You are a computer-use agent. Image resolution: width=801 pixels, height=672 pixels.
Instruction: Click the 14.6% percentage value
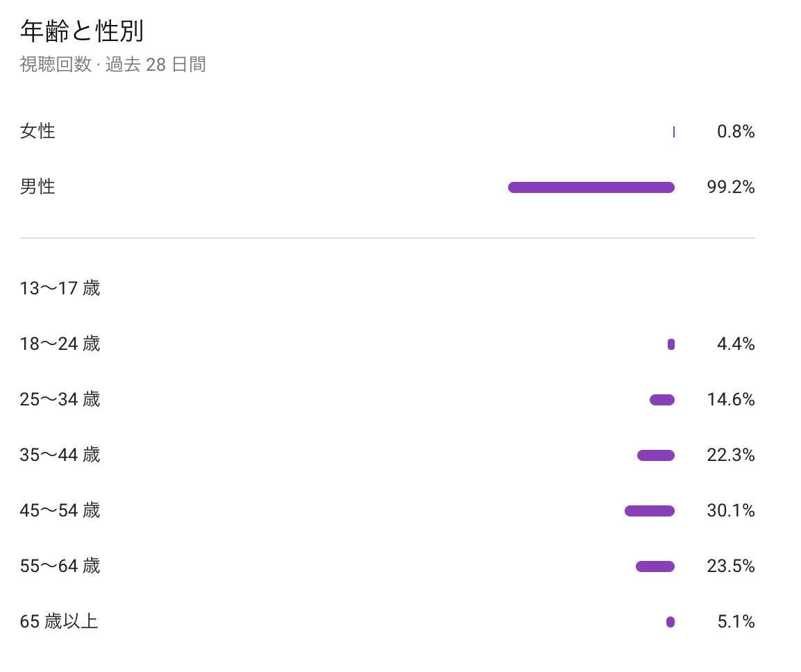pos(730,400)
